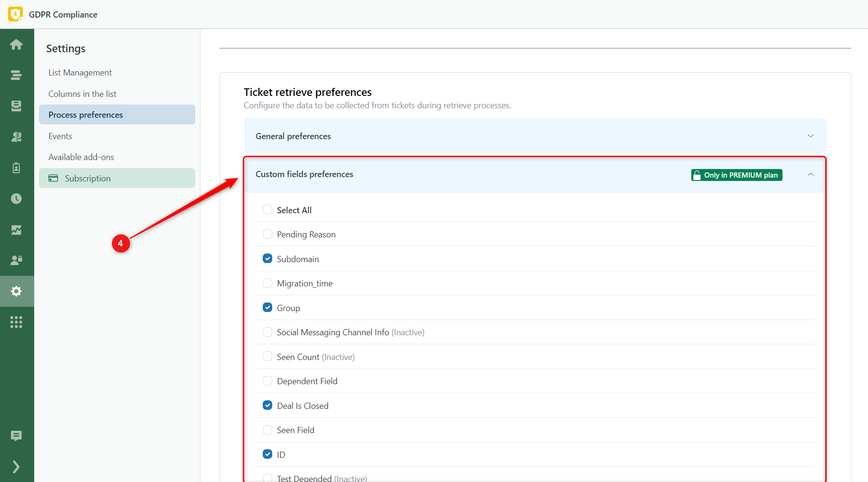868x482 pixels.
Task: Open the chart analytics icon in sidebar
Action: pos(16,230)
